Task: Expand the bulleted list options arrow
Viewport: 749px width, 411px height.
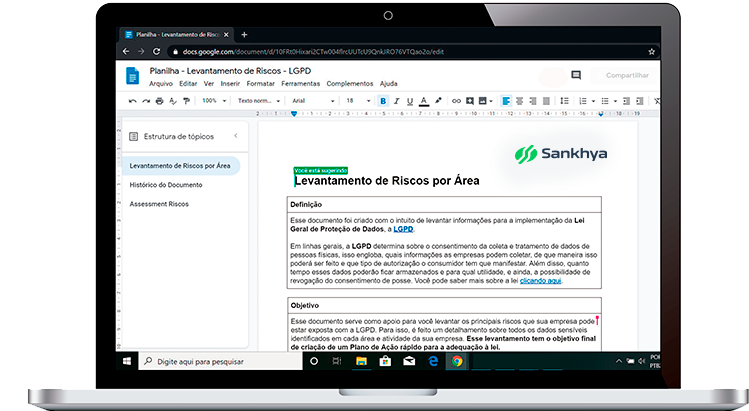Action: (615, 101)
